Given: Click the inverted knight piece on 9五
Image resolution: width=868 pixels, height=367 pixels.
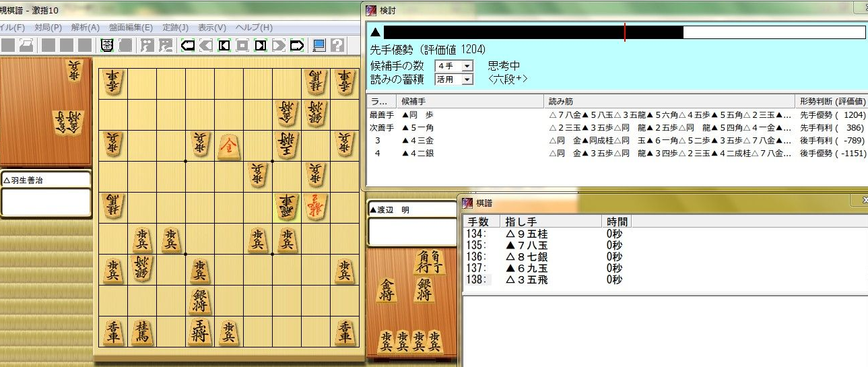Looking at the screenshot, I should (112, 207).
